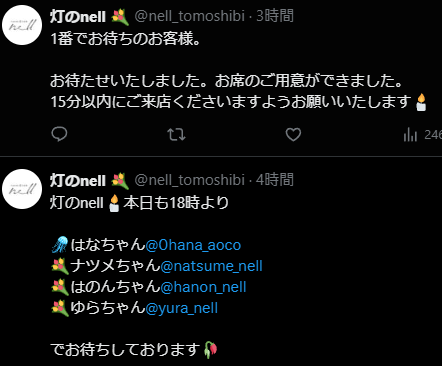The image size is (442, 366).
Task: Open the 4時間 timestamp of second tweet
Action: (275, 180)
